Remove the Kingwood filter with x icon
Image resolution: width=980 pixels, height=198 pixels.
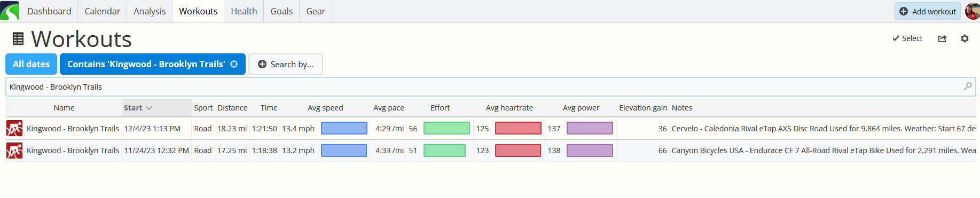[234, 64]
